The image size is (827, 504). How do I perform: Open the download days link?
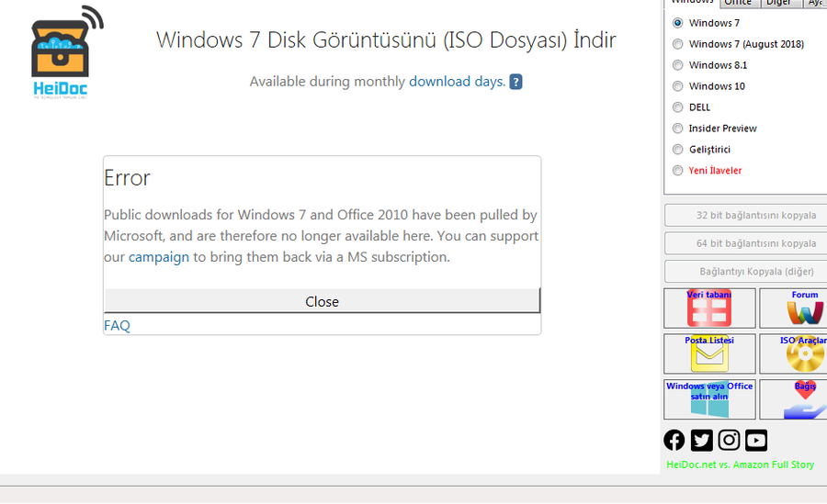pos(457,81)
